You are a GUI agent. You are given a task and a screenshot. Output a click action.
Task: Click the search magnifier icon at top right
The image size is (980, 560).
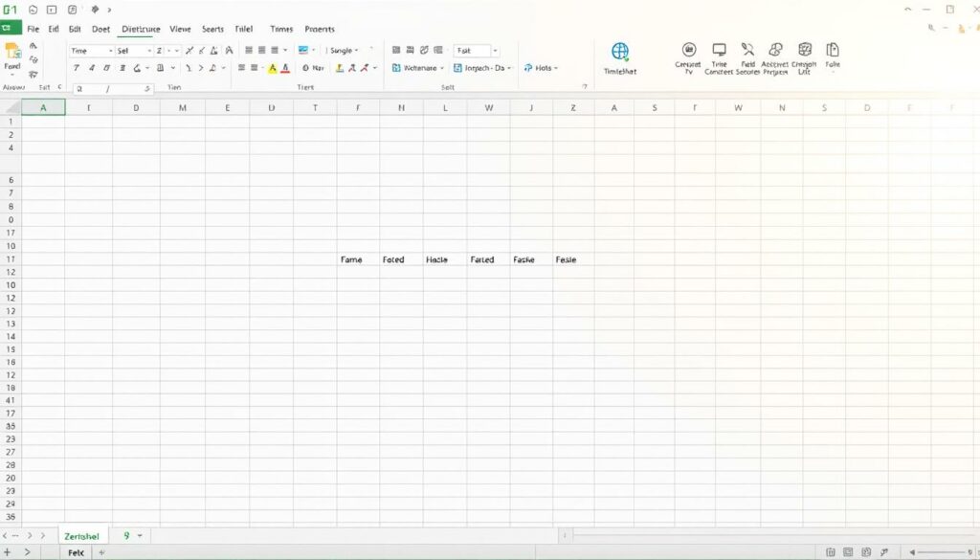931,28
